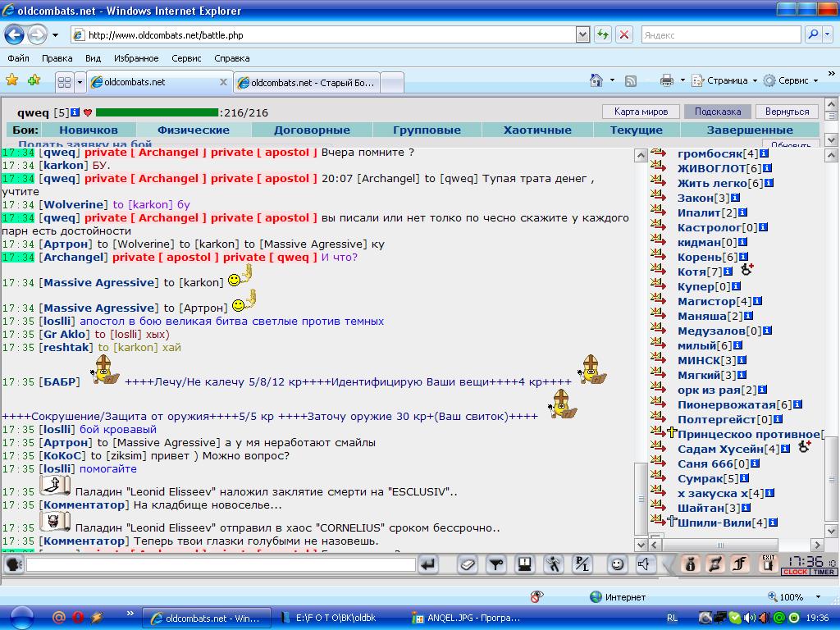Click the RSS feeds icon
The height and width of the screenshot is (630, 840).
631,81
